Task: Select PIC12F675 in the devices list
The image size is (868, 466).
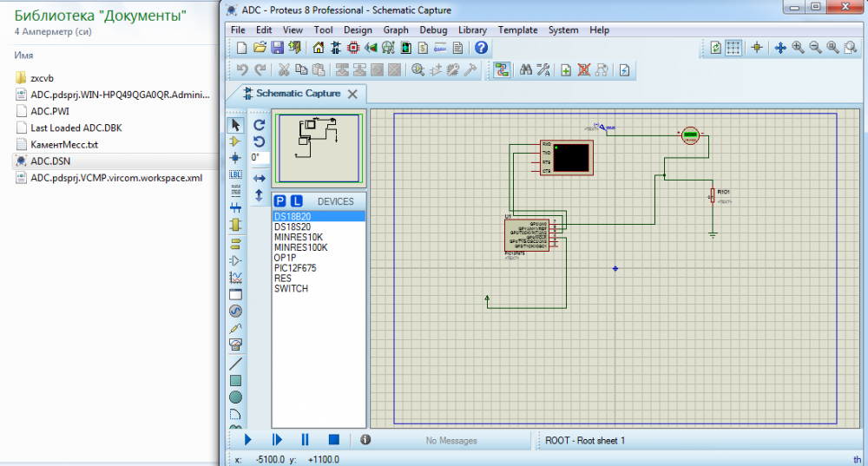Action: pos(295,268)
